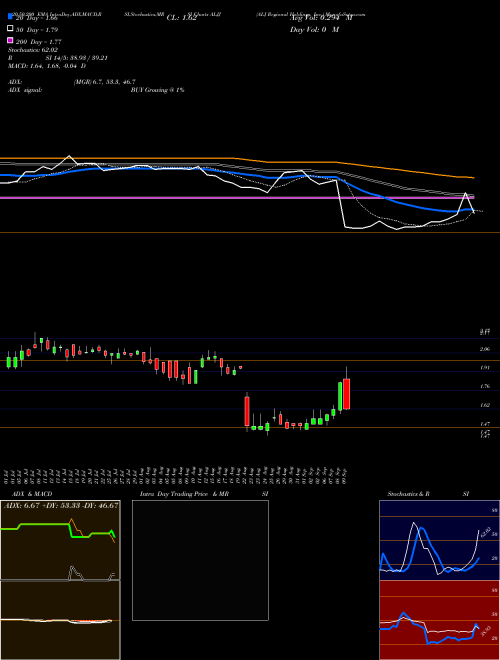The image size is (500, 660).
Task: Click the ADX (MGR) 6.7, 53.3, 46.7 values
Action: [104, 82]
